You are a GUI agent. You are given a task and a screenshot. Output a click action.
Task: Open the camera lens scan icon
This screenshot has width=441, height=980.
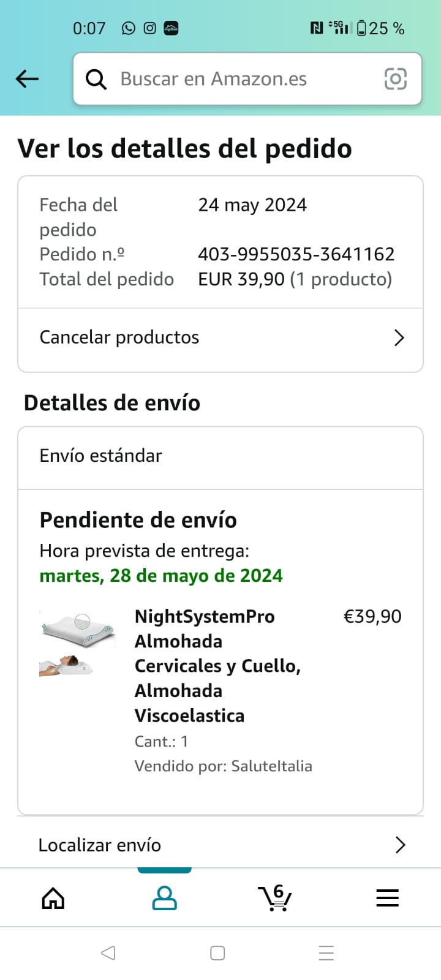coord(395,79)
